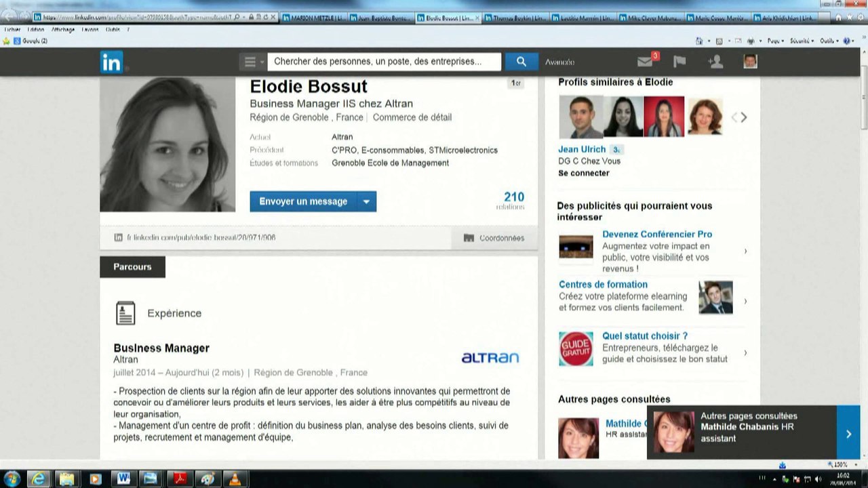The width and height of the screenshot is (868, 488).
Task: Open the Altran company logo
Action: (x=490, y=357)
